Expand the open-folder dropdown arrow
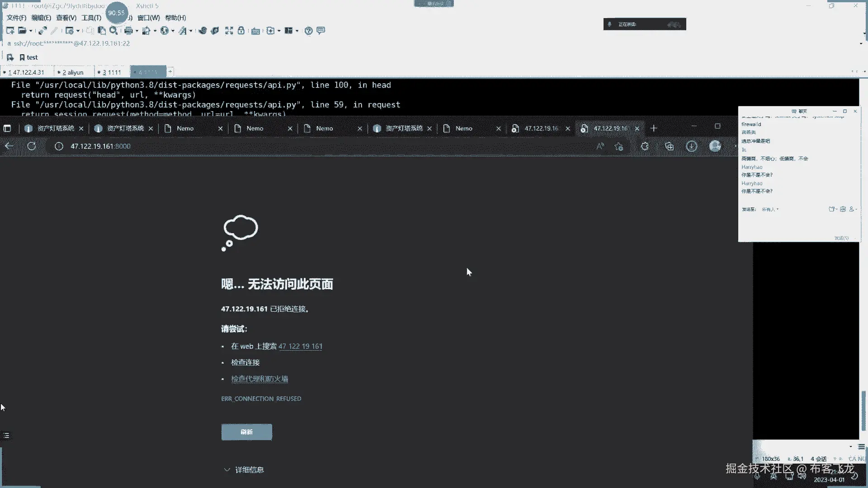This screenshot has width=868, height=488. click(31, 31)
